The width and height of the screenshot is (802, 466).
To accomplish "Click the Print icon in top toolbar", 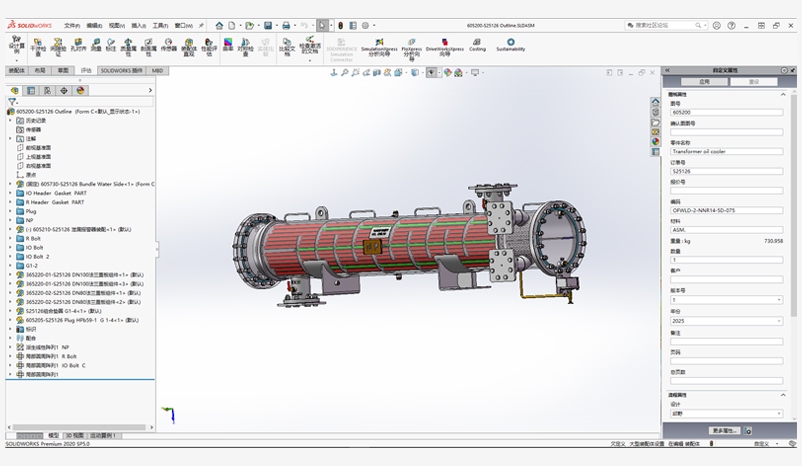I will click(x=286, y=25).
